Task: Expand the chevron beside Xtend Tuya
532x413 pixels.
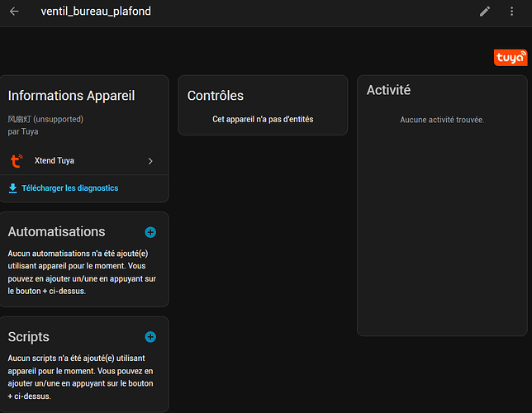Action: click(150, 161)
